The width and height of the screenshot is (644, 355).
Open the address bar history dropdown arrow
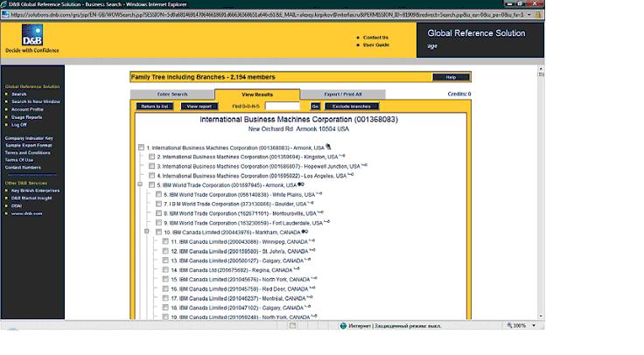coord(529,14)
